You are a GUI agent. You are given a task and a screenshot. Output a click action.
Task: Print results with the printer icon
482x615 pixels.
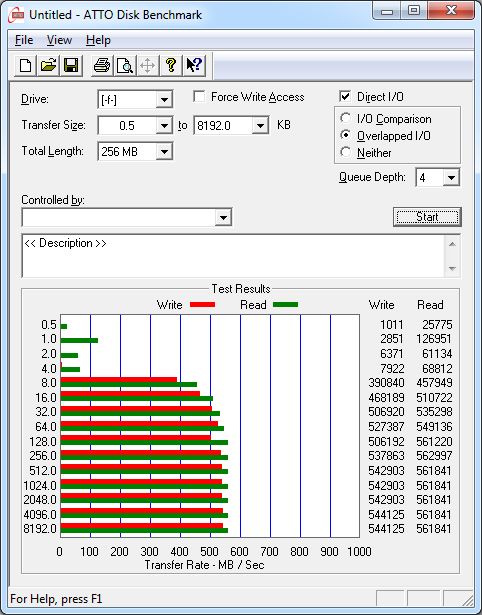[102, 65]
